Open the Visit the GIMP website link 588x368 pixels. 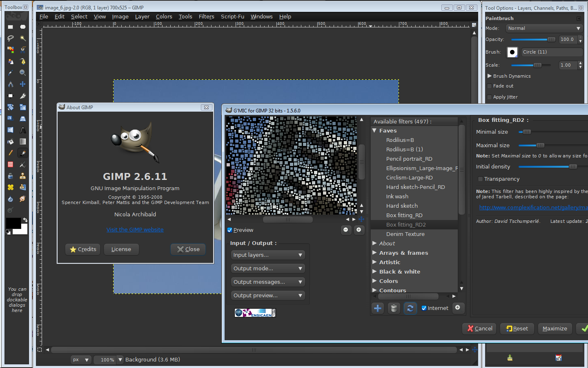tap(135, 230)
